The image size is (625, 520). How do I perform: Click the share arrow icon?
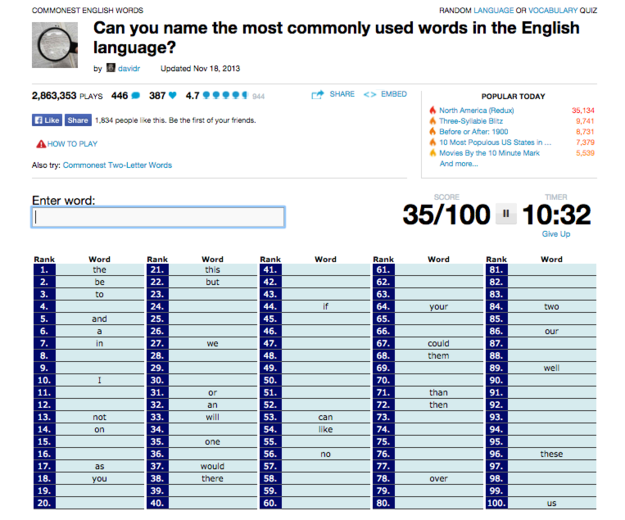pos(318,94)
